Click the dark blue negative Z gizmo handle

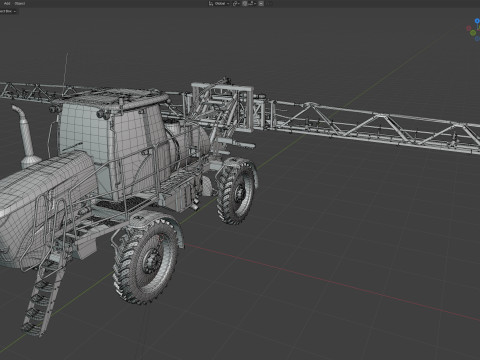(477, 38)
